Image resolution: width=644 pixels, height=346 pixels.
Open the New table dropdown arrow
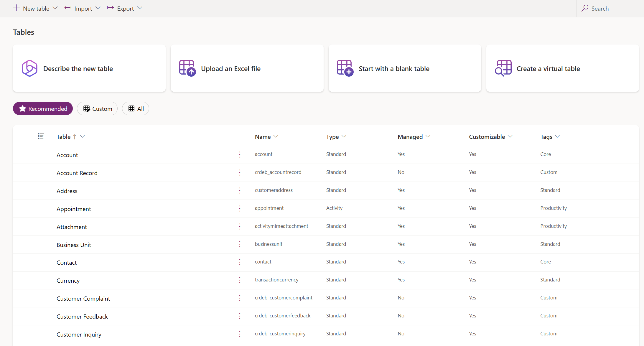[55, 8]
